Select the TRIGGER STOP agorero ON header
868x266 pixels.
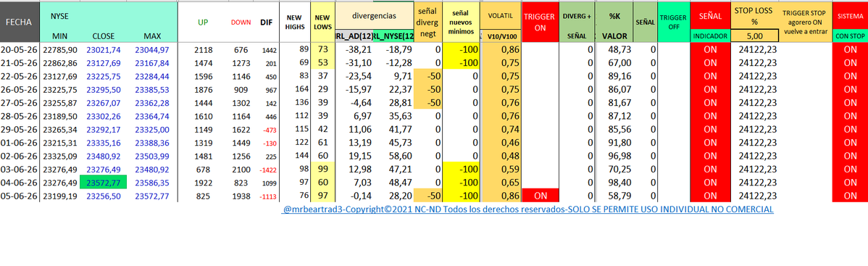pos(805,22)
